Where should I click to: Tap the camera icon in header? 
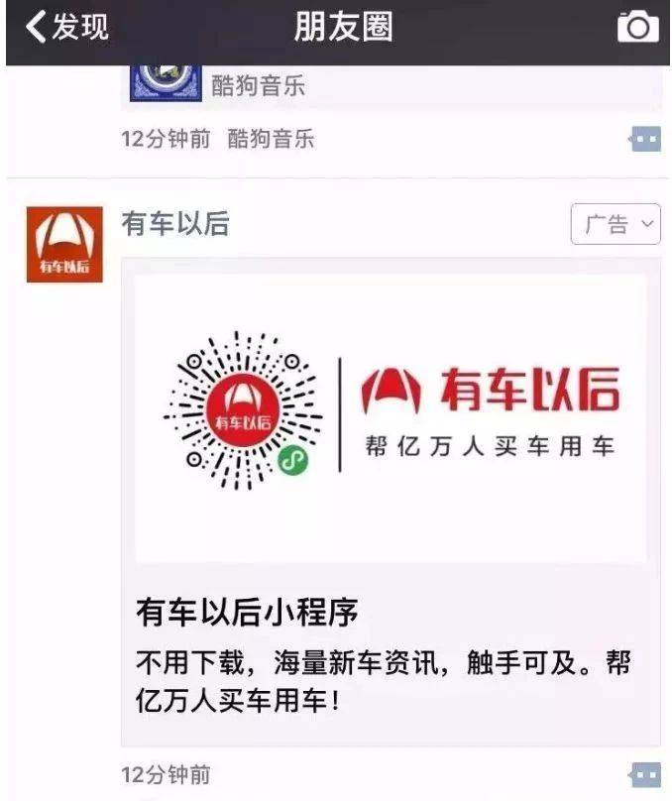(637, 27)
